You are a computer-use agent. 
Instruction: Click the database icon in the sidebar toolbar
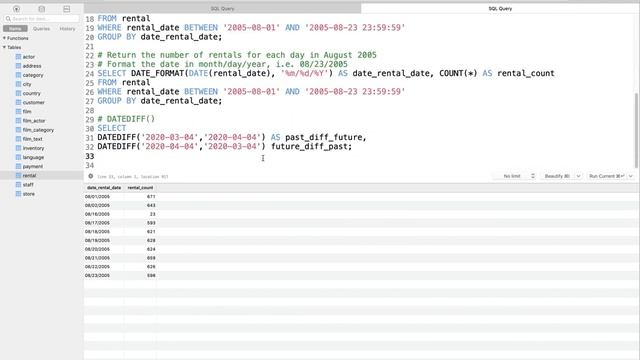click(42, 9)
